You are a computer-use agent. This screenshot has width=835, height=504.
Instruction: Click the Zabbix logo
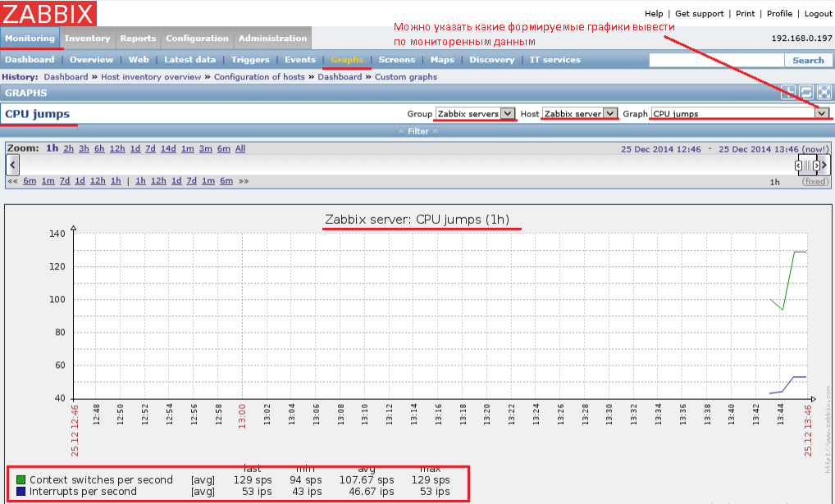coord(48,13)
